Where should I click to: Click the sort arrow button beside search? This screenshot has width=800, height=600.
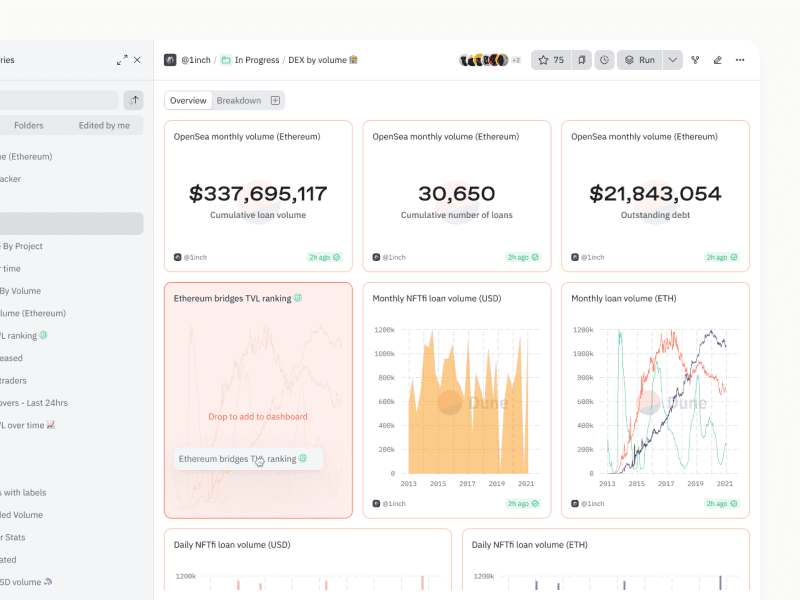click(x=133, y=100)
